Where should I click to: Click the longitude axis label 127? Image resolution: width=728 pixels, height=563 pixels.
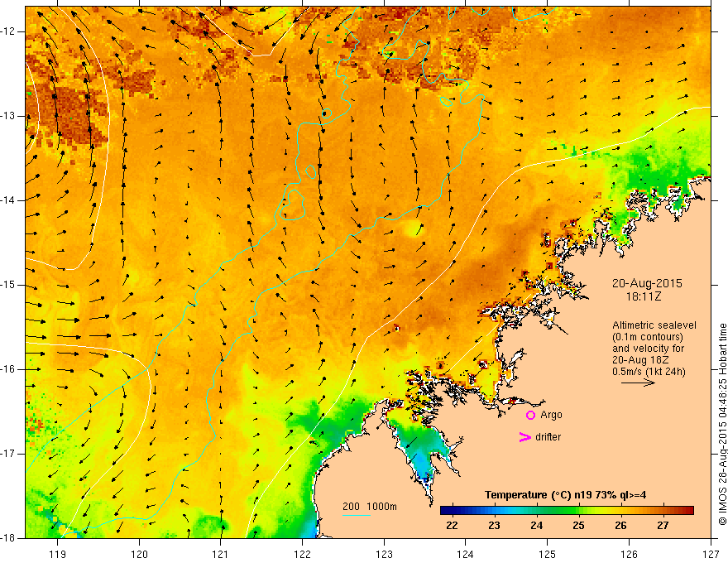tap(711, 554)
